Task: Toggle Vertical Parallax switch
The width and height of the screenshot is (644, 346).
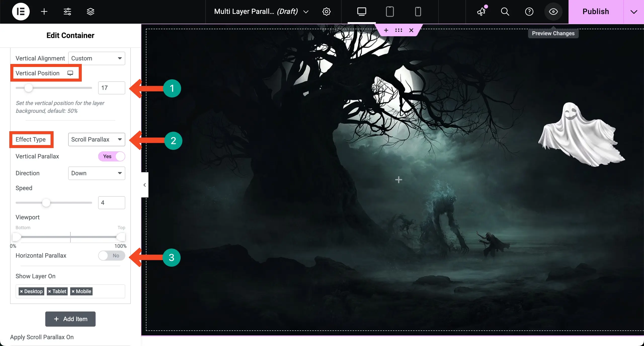Action: pyautogui.click(x=111, y=156)
